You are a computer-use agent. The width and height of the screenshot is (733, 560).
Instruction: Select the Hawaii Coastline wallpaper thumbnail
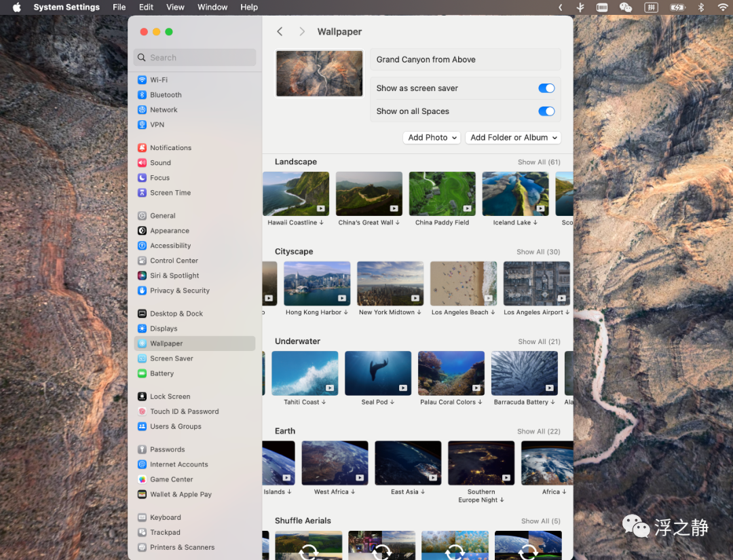pyautogui.click(x=295, y=193)
